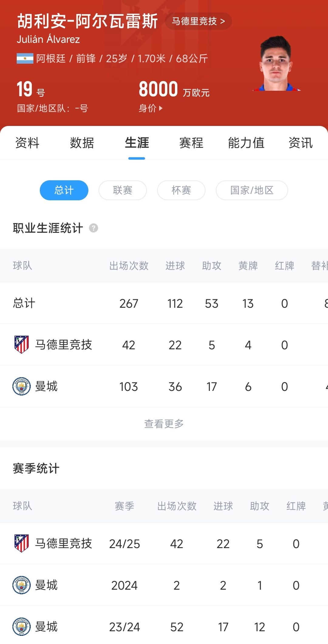The width and height of the screenshot is (328, 644).
Task: Switch to the 数据 tab
Action: pos(82,143)
